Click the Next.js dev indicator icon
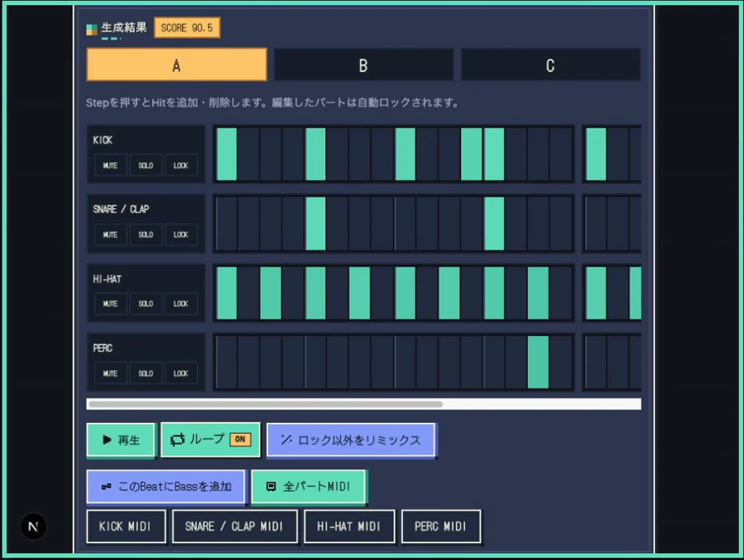This screenshot has width=744, height=560. coord(33,526)
